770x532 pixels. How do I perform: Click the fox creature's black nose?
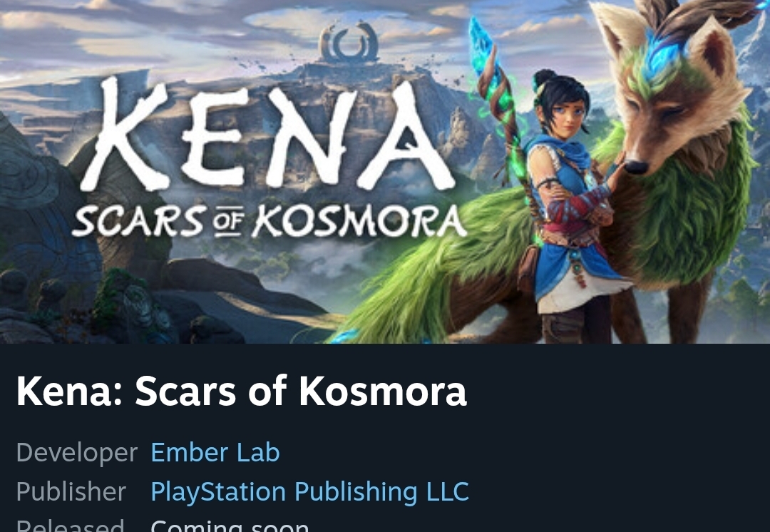[x=636, y=168]
